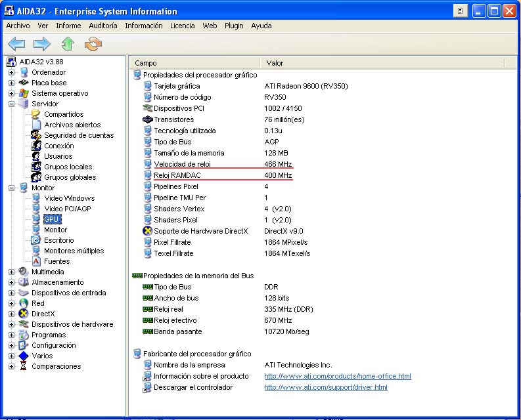The width and height of the screenshot is (521, 420).
Task: Click the Comparaciones hourglass icon
Action: click(x=24, y=366)
